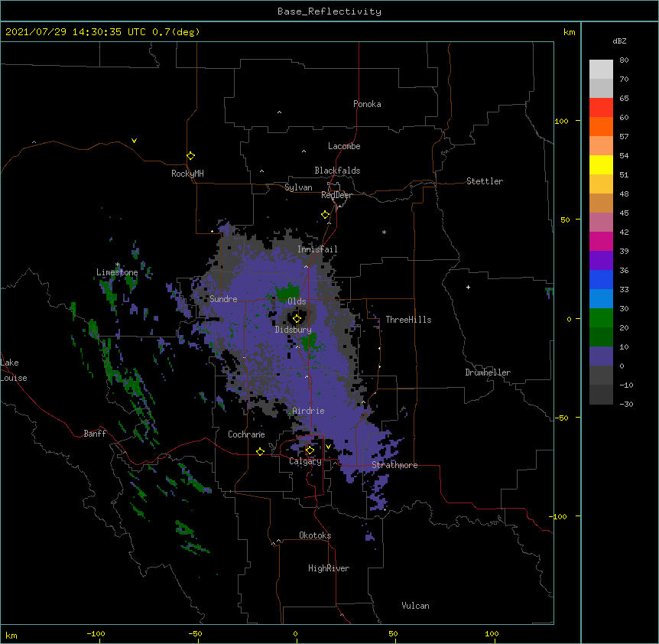Click the white asterisk east of Innisfail
The height and width of the screenshot is (644, 659).
pos(384,232)
